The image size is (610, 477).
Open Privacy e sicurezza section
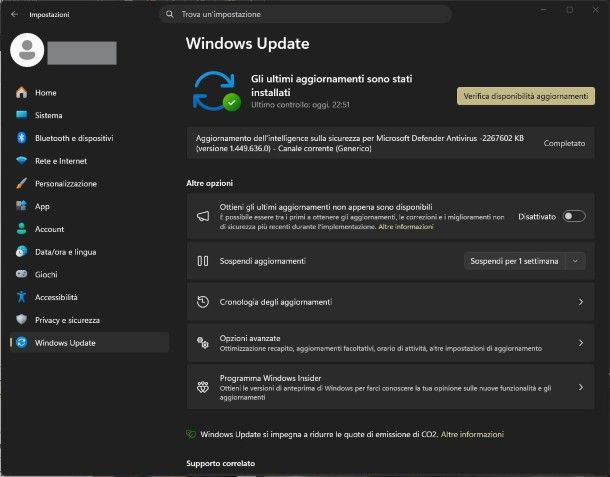[x=89, y=320]
